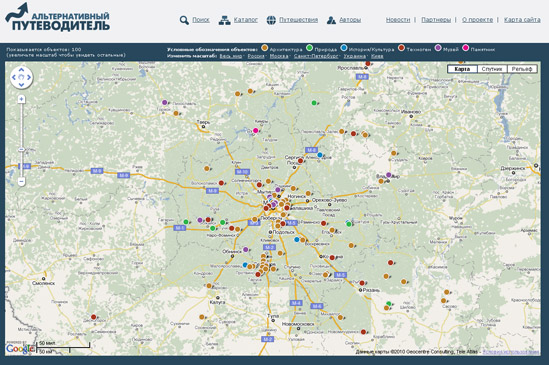Image resolution: width=549 pixels, height=365 pixels.
Task: Pan the map up with the arrow
Action: tap(21, 70)
